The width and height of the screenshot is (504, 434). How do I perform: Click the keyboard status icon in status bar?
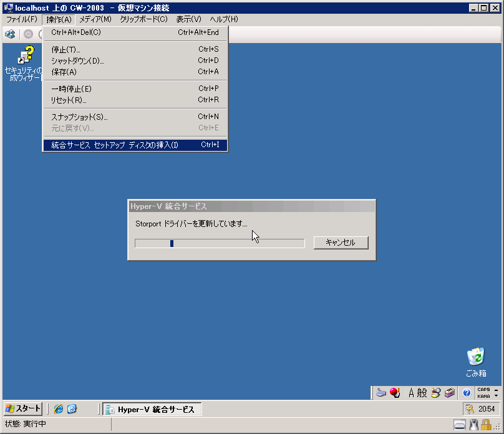point(460,425)
